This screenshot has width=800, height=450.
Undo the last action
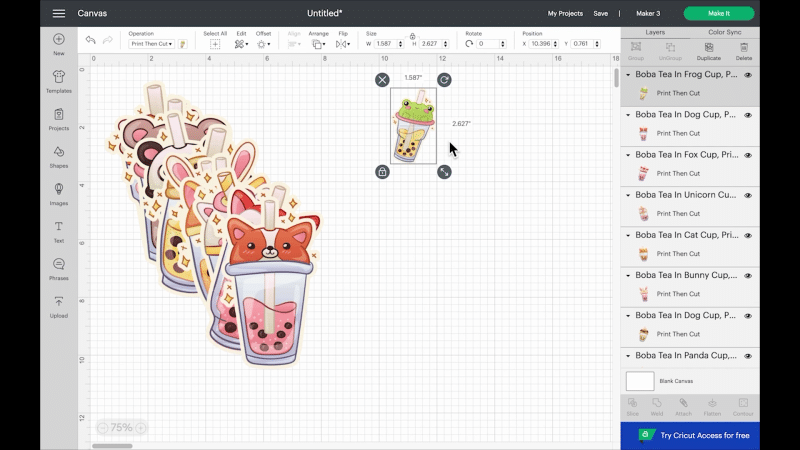point(90,40)
